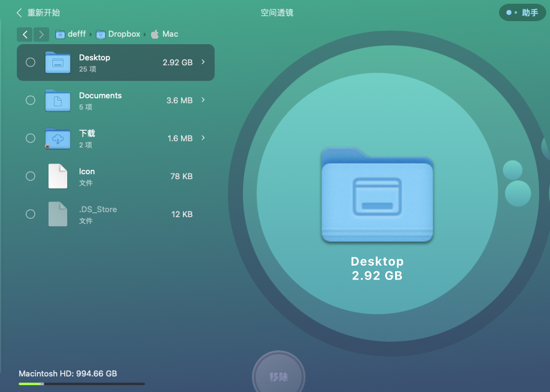Go to defff in breadcrumb path
This screenshot has height=392, width=550.
(x=76, y=34)
